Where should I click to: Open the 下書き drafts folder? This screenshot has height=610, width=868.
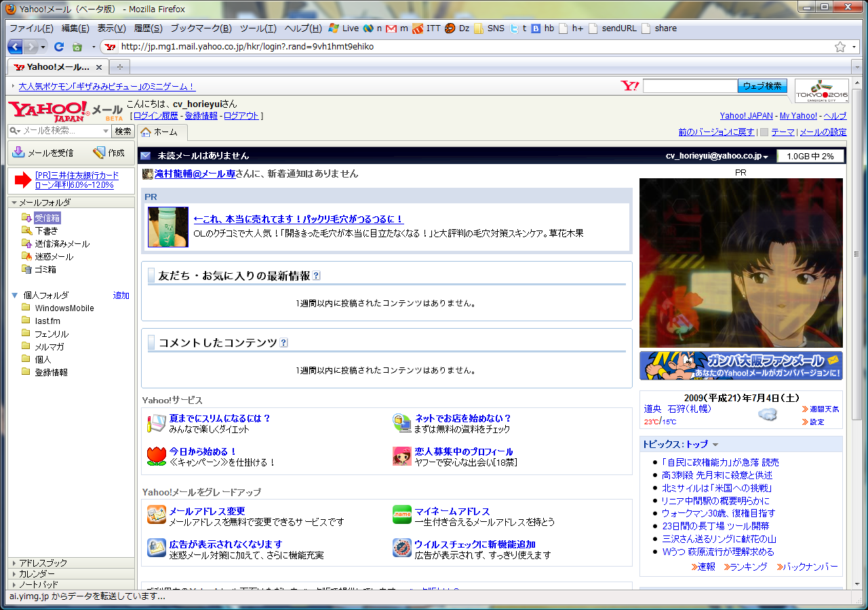tap(39, 230)
